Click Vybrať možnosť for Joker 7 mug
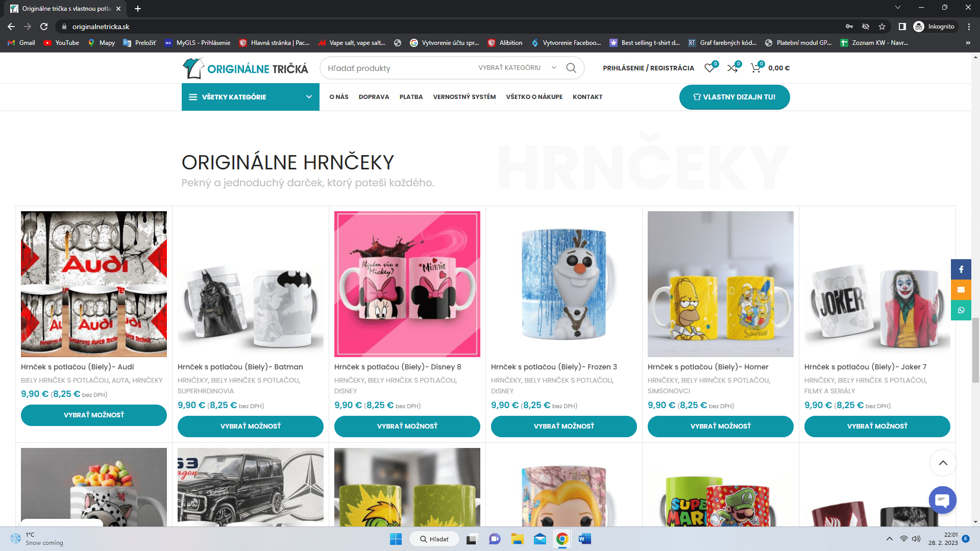This screenshot has height=551, width=980. [x=877, y=427]
